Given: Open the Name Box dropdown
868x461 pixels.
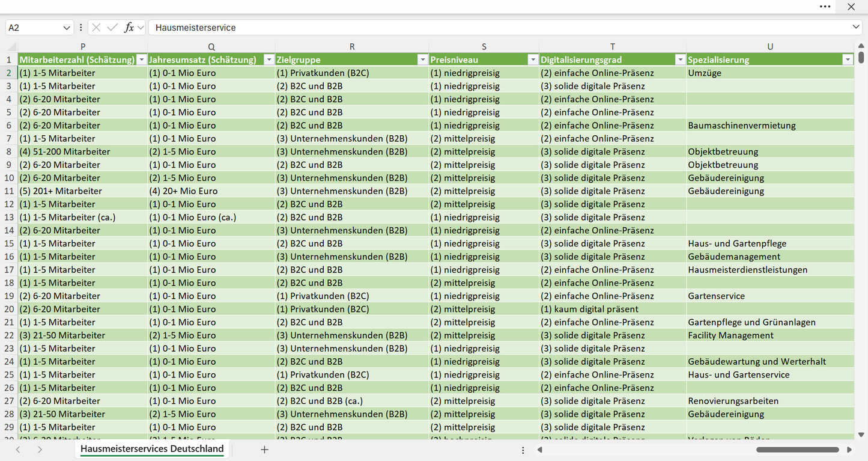Looking at the screenshot, I should [x=66, y=28].
